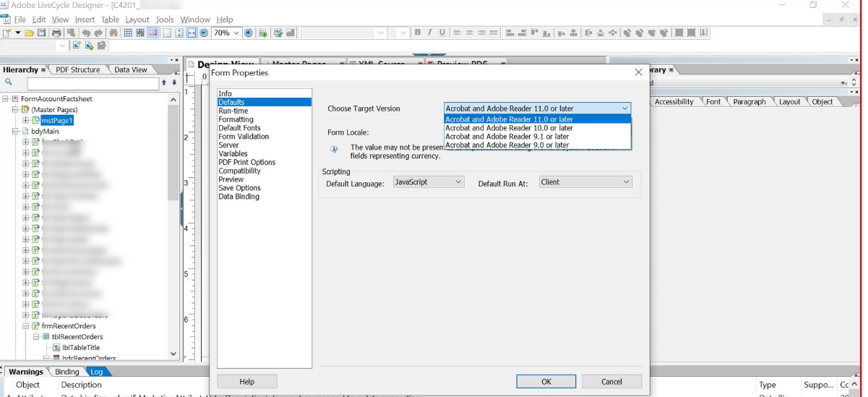Screen dimensions: 868x397
Task: Select Form Validation in properties list
Action: click(265, 137)
